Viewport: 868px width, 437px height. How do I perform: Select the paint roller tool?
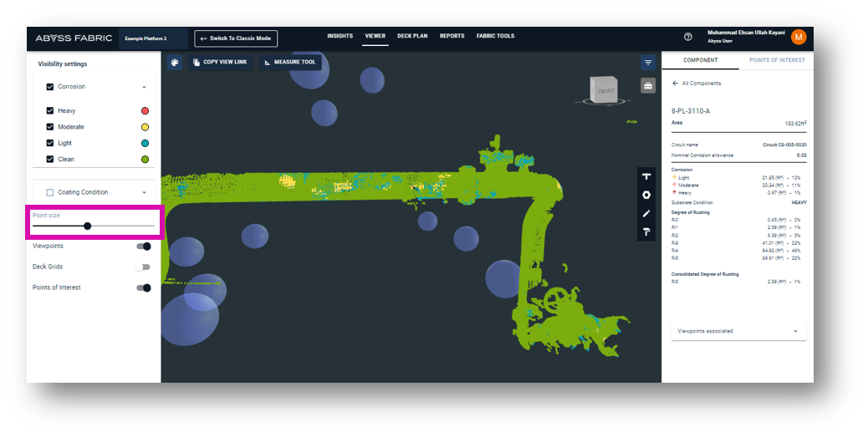pos(646,232)
